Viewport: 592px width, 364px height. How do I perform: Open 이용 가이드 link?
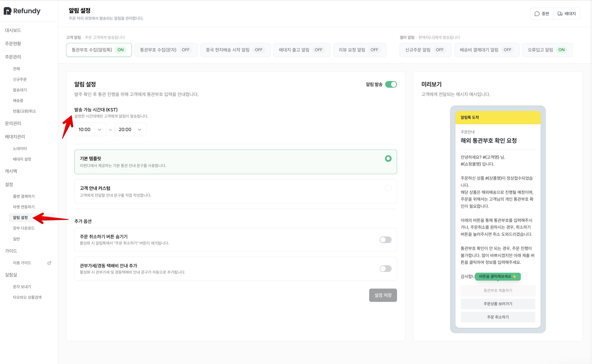22,263
